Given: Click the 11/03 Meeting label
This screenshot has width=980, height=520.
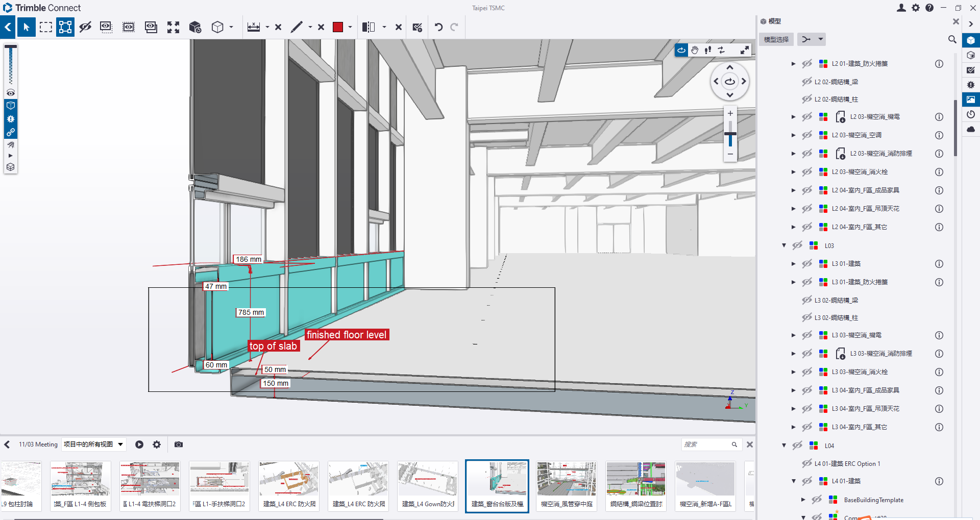Looking at the screenshot, I should [38, 444].
